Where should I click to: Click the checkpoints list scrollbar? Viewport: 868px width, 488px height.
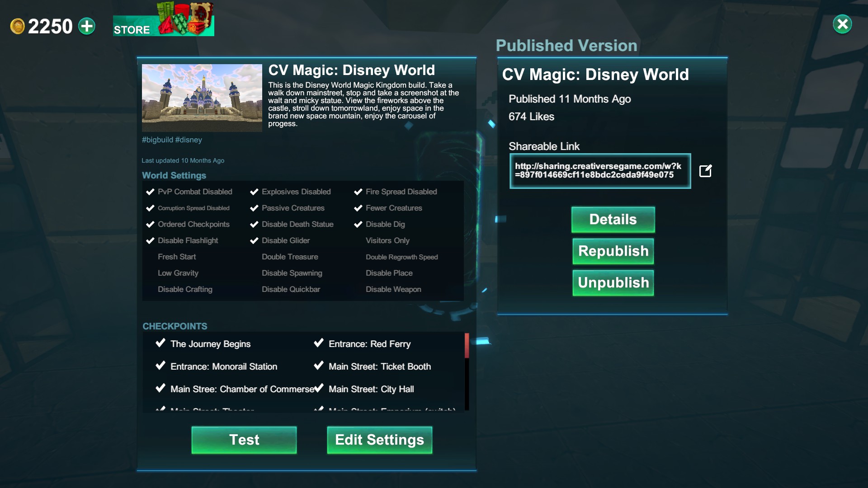pos(467,371)
